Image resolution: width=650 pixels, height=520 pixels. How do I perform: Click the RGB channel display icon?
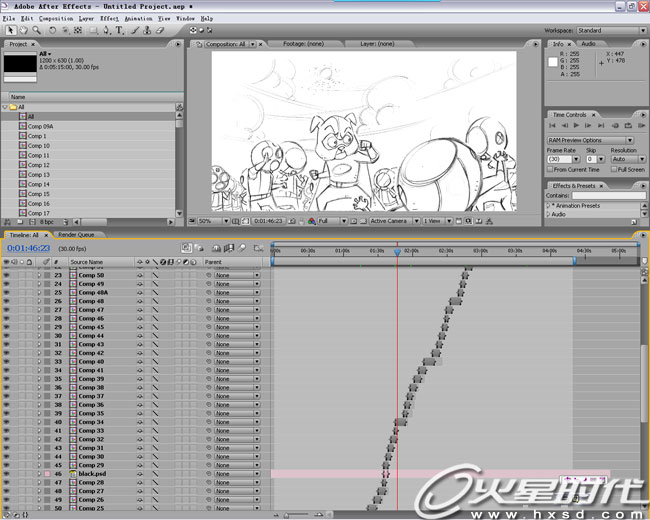click(312, 221)
